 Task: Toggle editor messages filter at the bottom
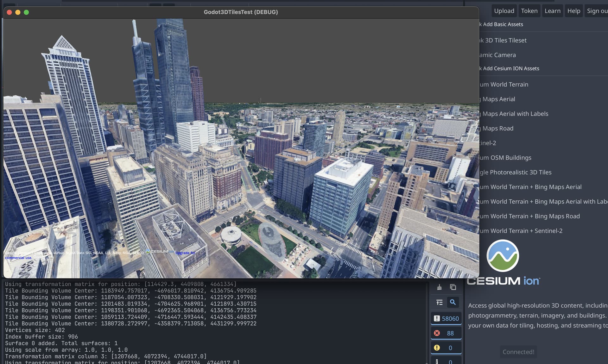[x=446, y=361]
